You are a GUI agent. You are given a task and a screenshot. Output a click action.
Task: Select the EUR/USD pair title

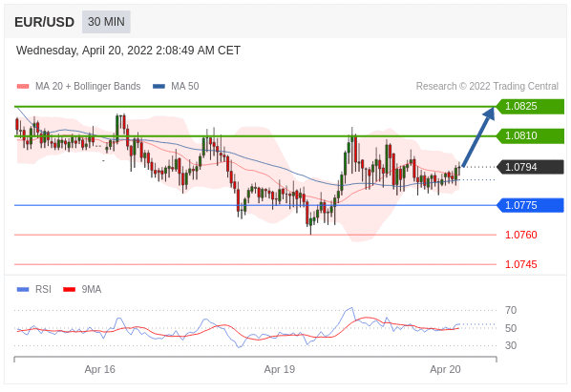tap(45, 22)
